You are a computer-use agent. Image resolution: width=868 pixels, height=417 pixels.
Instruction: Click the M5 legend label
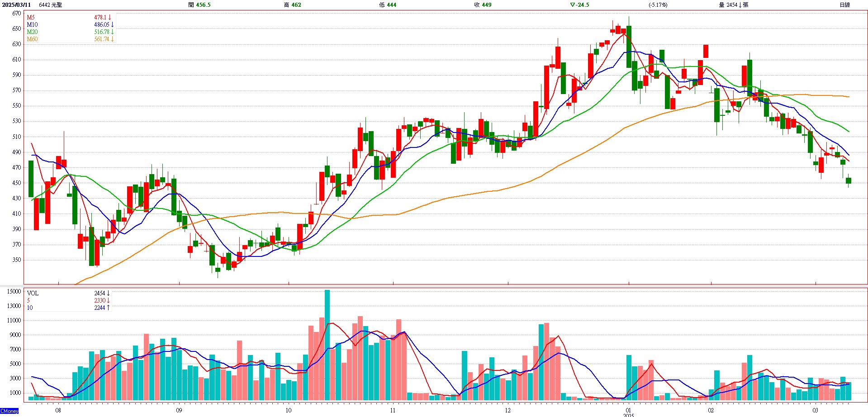coord(31,18)
